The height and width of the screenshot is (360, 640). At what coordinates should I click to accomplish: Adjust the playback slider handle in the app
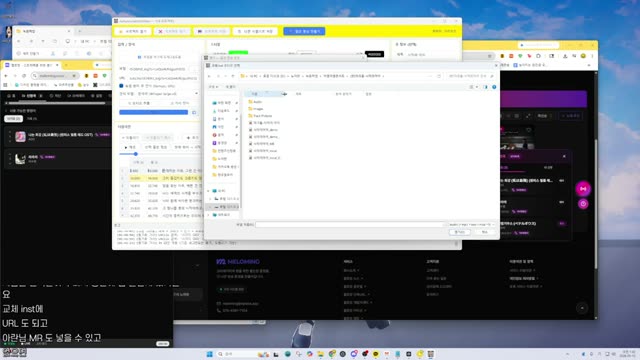(x=136, y=154)
